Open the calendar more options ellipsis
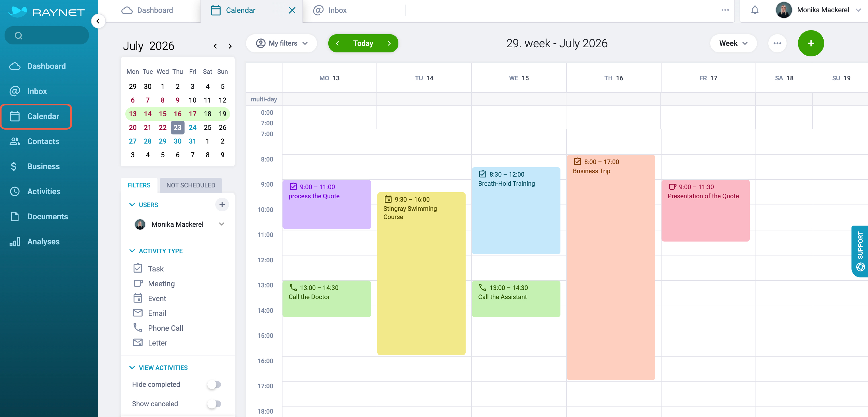Screen dimensions: 868x417 pyautogui.click(x=777, y=43)
